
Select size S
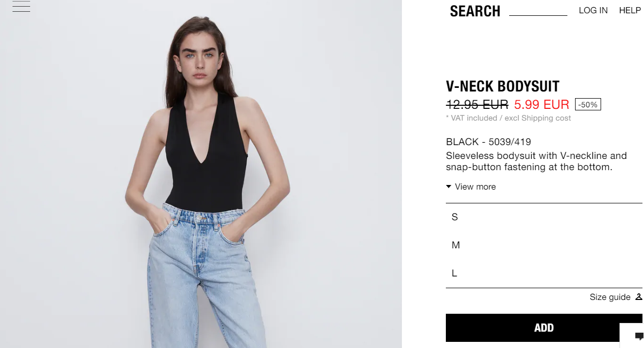coord(544,217)
